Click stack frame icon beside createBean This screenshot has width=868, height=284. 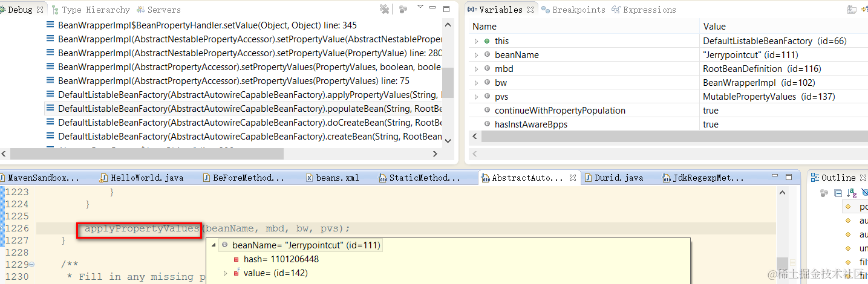51,137
